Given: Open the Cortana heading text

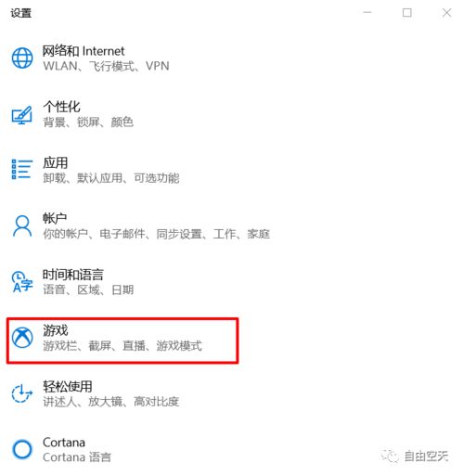Looking at the screenshot, I should click(64, 443).
